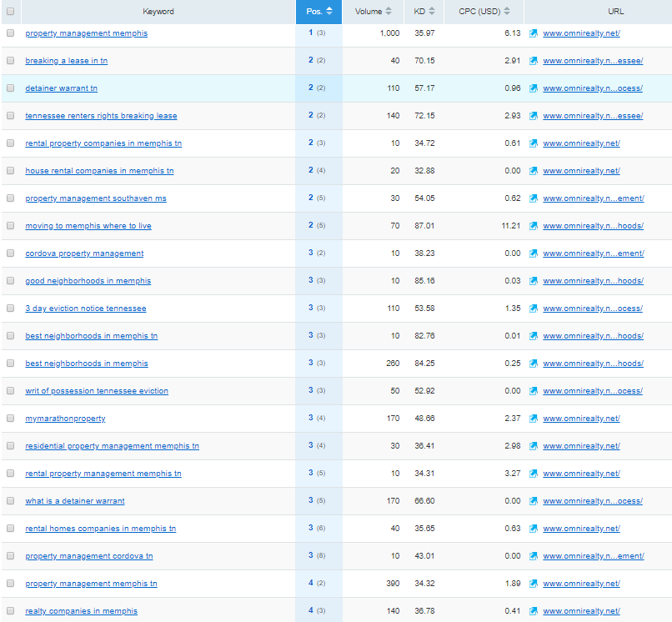Open URL link in detainer warrant tn row
Viewport: 672px width, 622px height.
click(x=593, y=88)
